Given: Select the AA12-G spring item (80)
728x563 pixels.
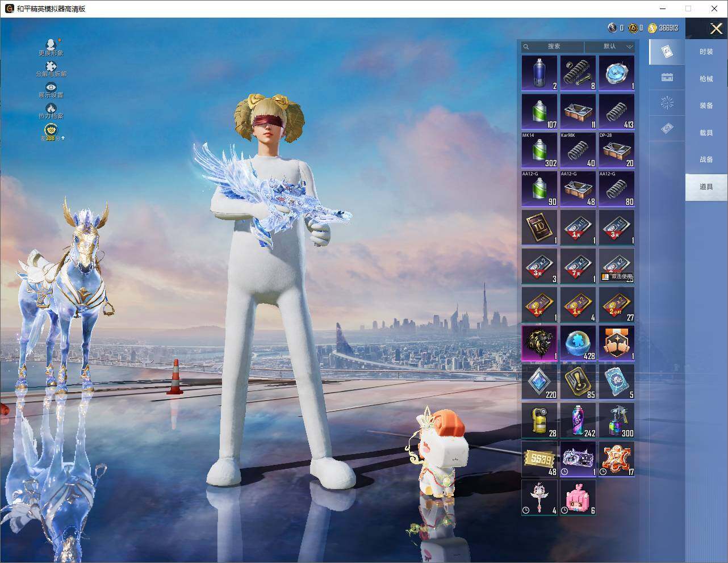Looking at the screenshot, I should pos(617,188).
